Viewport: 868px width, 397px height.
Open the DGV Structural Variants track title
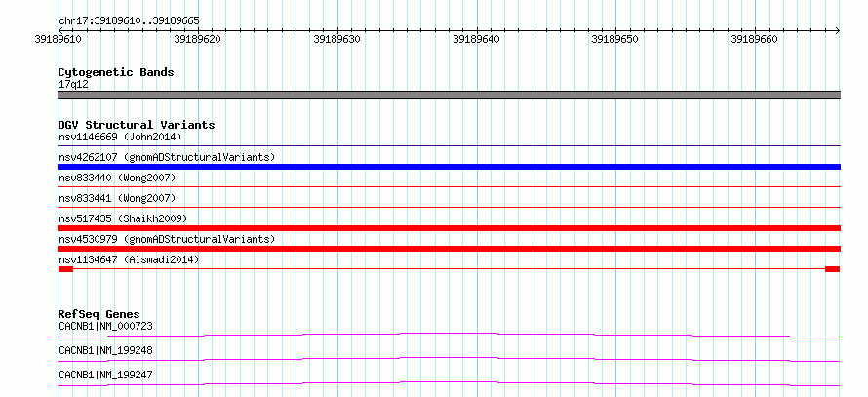(x=137, y=125)
